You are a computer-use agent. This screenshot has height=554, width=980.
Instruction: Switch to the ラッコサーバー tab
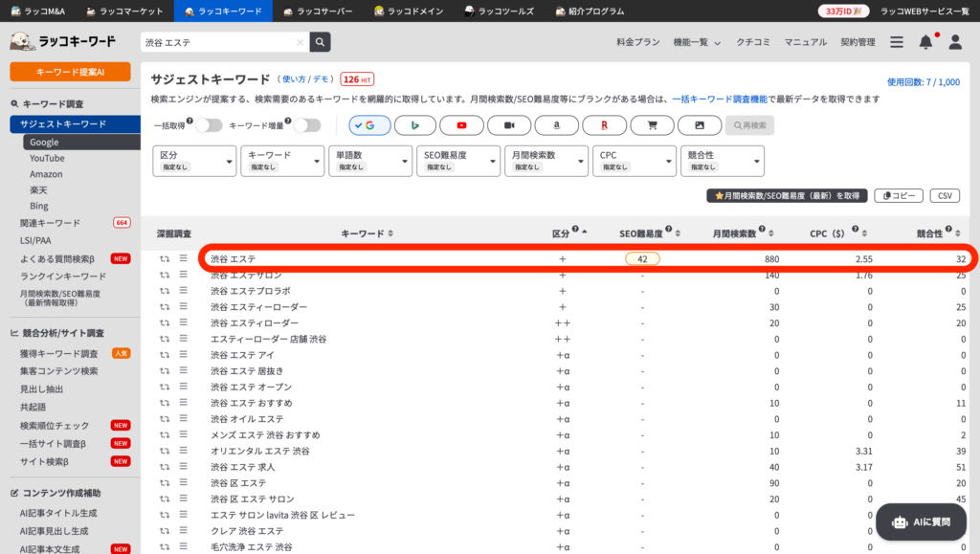(x=317, y=11)
